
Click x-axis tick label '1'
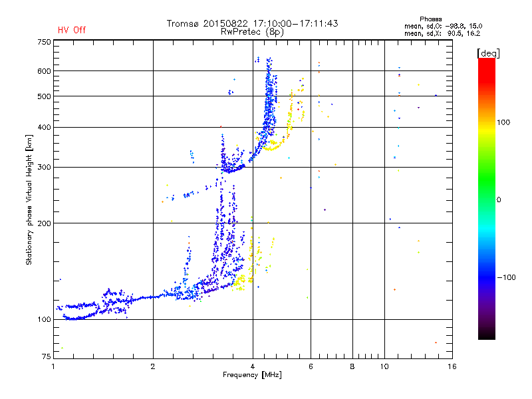coord(53,366)
